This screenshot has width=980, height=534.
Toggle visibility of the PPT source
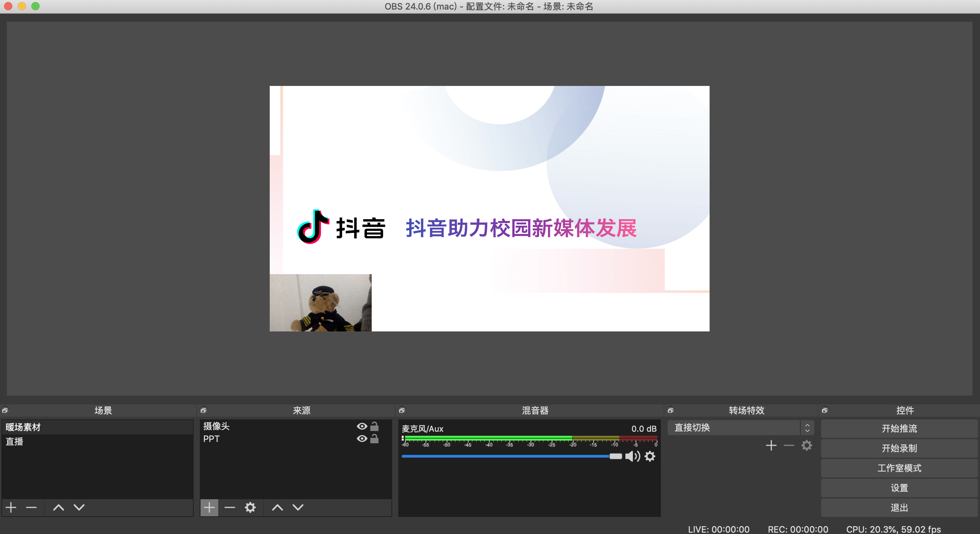point(361,439)
